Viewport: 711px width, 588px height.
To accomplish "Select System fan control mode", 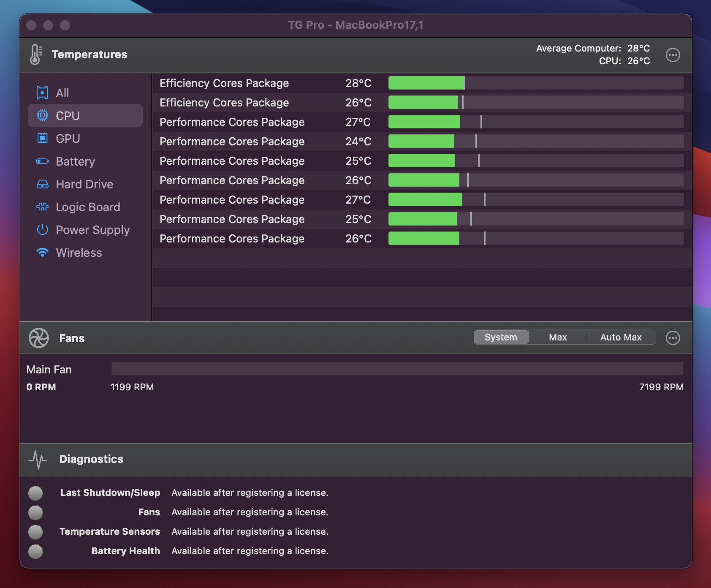I will [x=501, y=337].
